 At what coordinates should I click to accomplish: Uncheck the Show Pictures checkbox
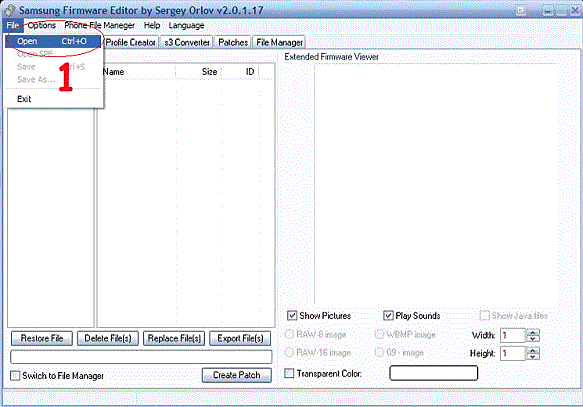coord(292,316)
